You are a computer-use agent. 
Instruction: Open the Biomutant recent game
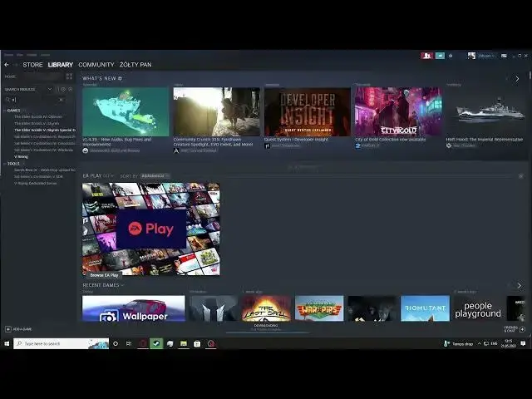425,308
